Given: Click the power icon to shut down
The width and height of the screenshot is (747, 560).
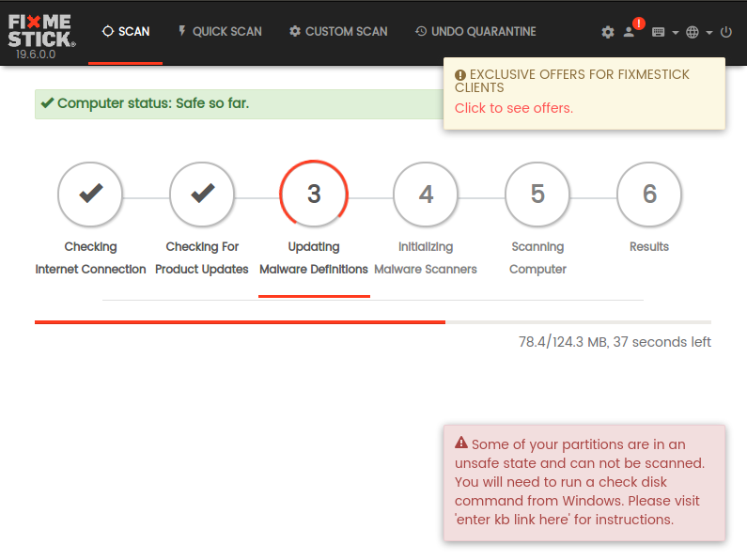Looking at the screenshot, I should (x=725, y=32).
